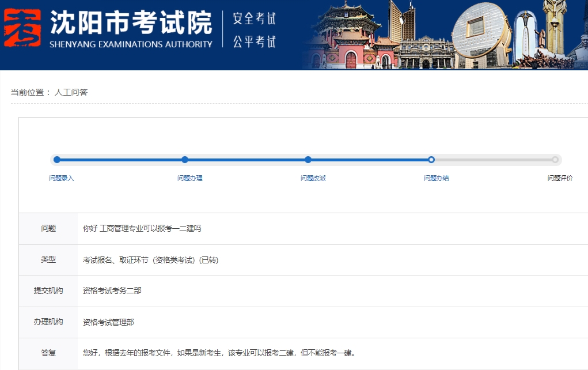
Task: Click the 资格考试管理部 handling organization value
Action: click(108, 322)
